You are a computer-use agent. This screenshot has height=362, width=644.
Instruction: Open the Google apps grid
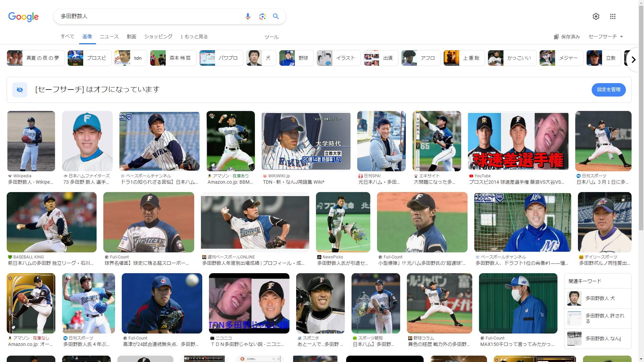(x=612, y=16)
